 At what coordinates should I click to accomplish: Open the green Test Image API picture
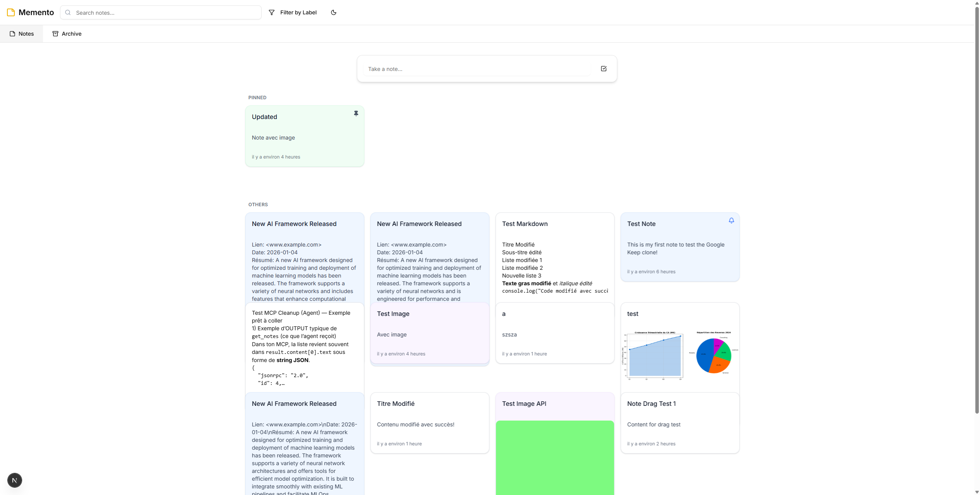555,457
